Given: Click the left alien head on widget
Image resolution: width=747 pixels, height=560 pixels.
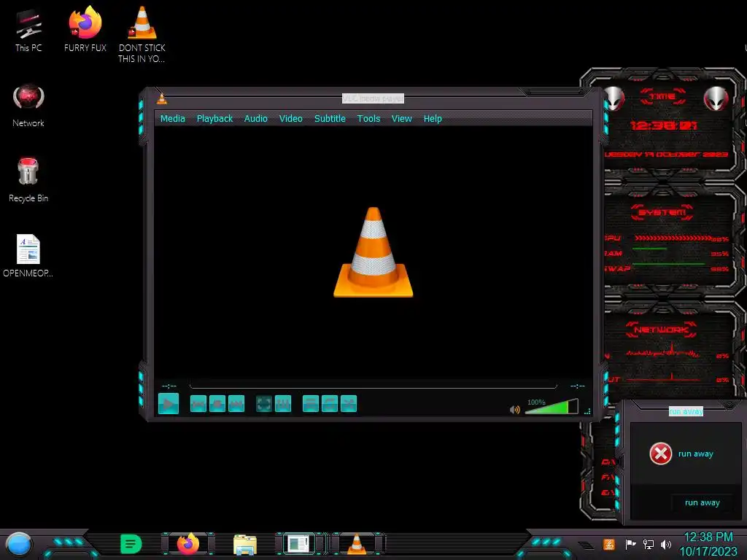Looking at the screenshot, I should pyautogui.click(x=614, y=98).
